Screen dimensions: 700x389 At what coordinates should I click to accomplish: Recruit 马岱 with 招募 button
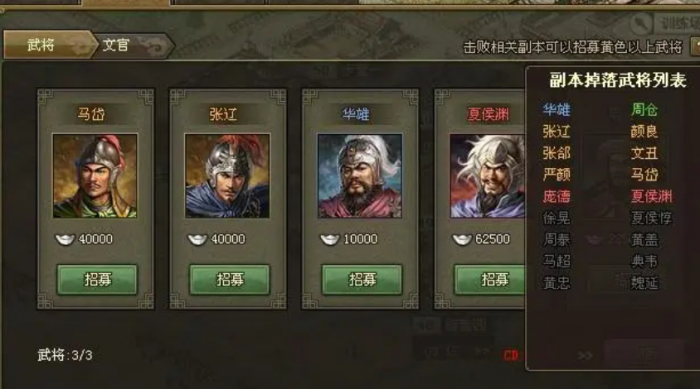(x=97, y=280)
